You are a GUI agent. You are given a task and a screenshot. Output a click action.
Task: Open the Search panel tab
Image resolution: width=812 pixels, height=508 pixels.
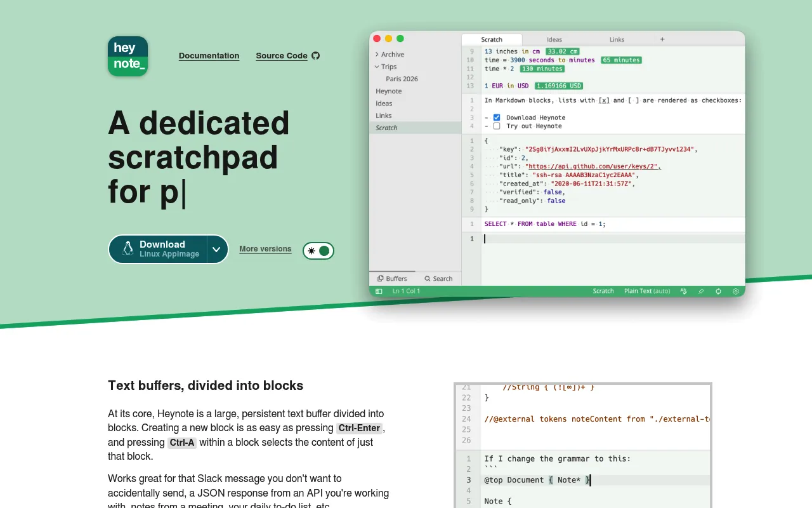(x=438, y=278)
